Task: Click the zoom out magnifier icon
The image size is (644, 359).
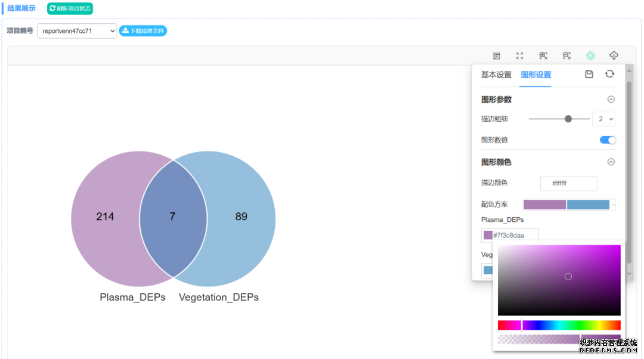Action: (566, 56)
